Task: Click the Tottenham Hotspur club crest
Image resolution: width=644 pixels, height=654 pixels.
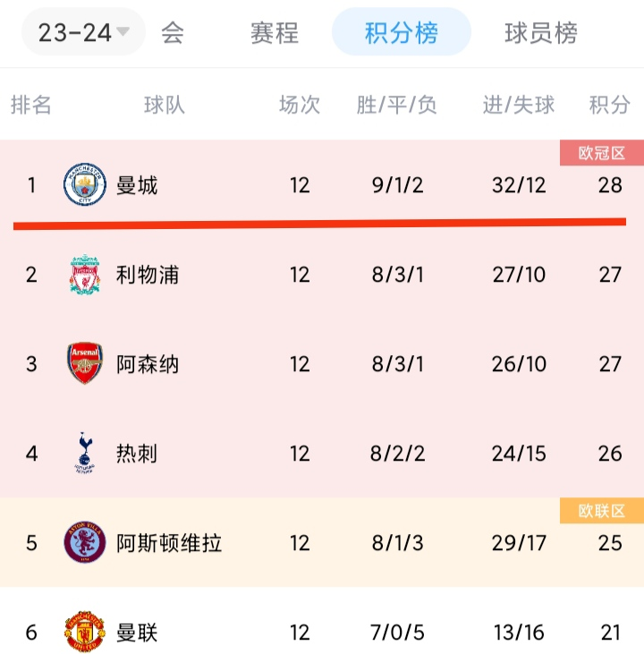Action: 85,454
